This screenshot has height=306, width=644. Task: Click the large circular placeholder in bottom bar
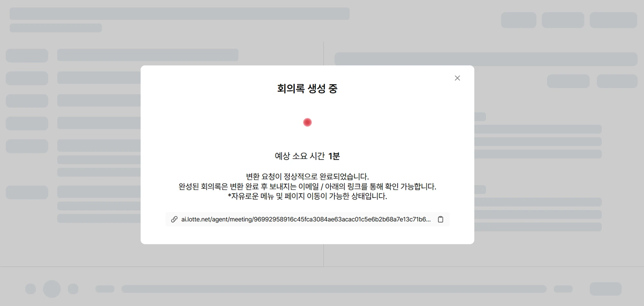pos(52,289)
